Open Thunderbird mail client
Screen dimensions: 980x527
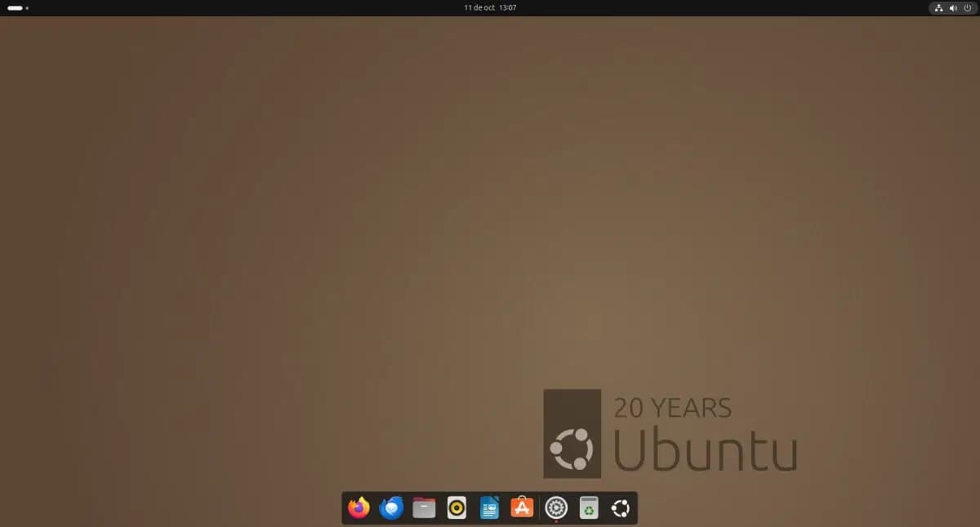[x=391, y=508]
